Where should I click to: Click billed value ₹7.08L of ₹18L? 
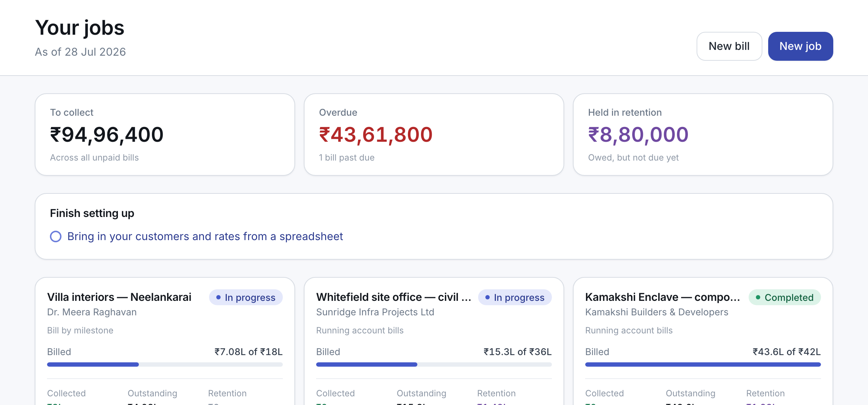tap(248, 352)
